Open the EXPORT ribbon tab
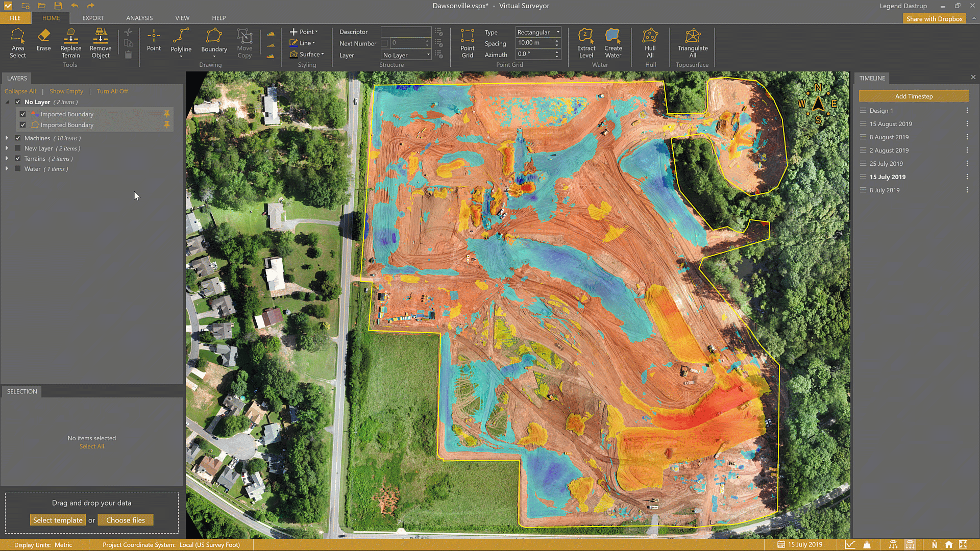 coord(93,18)
